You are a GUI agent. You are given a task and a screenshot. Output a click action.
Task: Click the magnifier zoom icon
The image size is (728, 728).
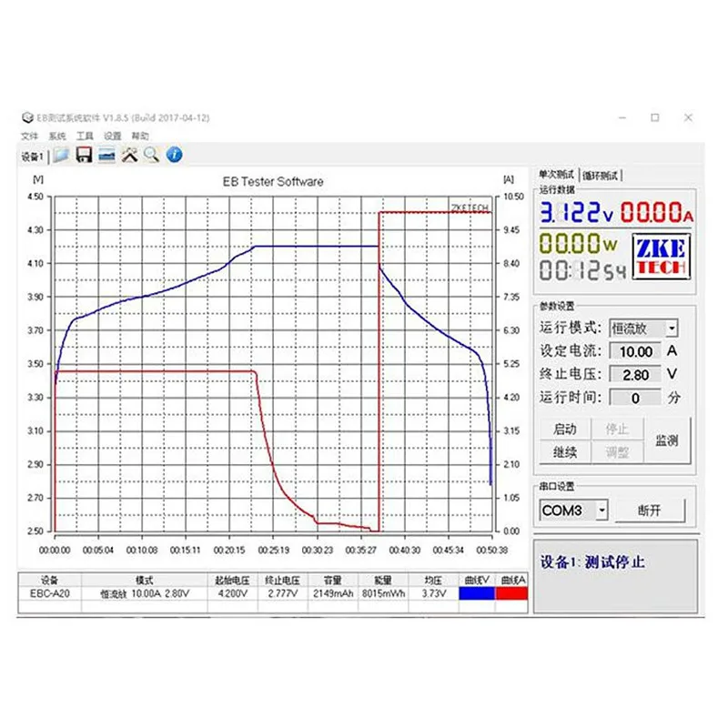151,155
